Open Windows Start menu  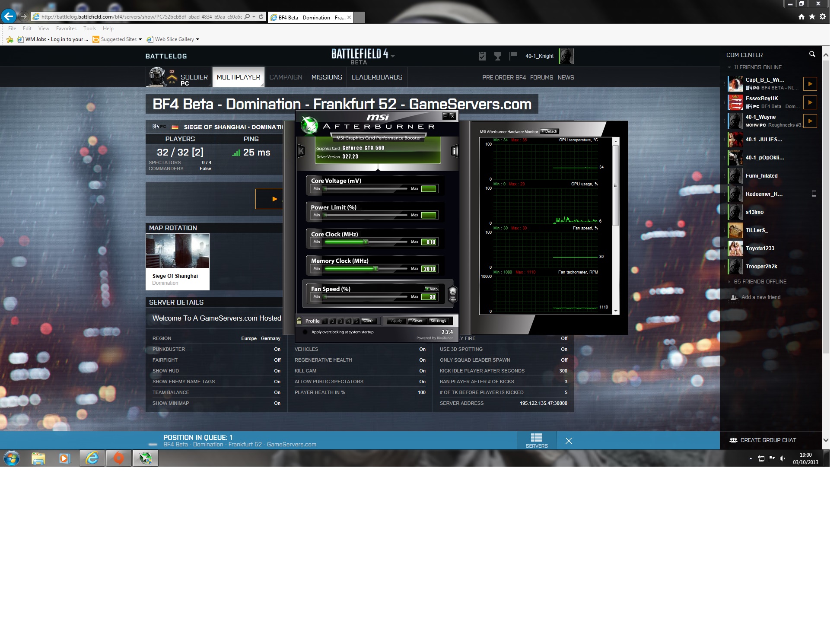(x=12, y=458)
